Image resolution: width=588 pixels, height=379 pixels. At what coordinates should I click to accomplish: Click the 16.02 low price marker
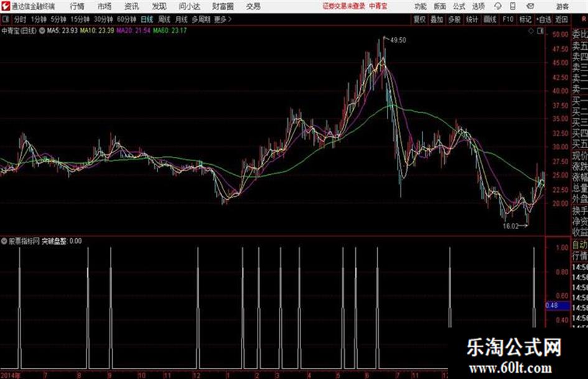(x=510, y=227)
